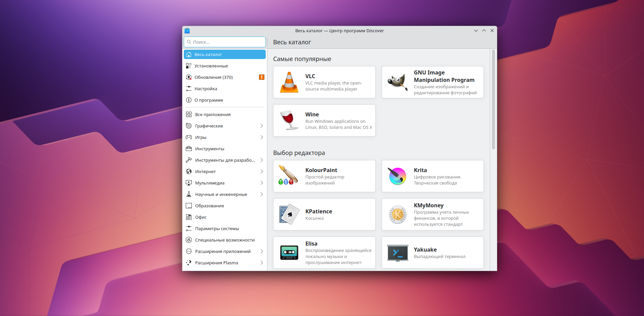Click the Wine glass icon
Screen dimensions: 644x316
(x=289, y=120)
